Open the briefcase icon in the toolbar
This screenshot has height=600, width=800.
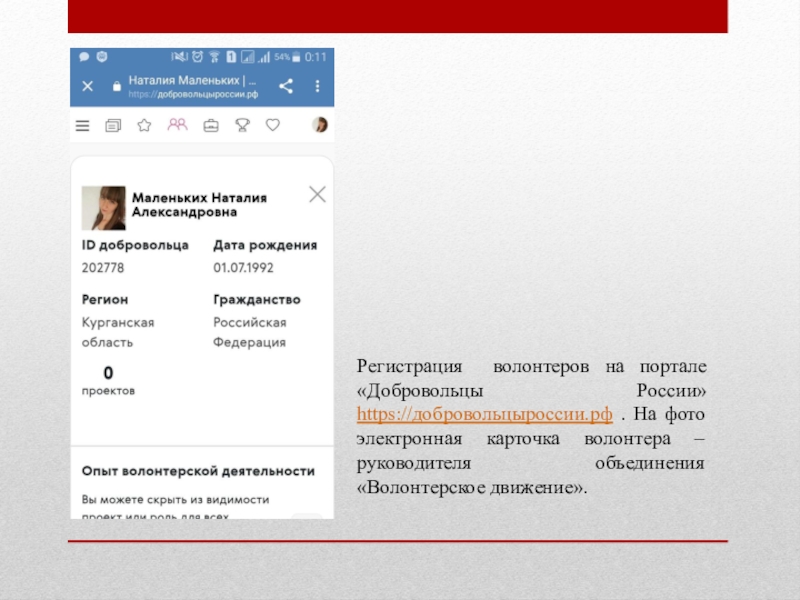click(210, 125)
